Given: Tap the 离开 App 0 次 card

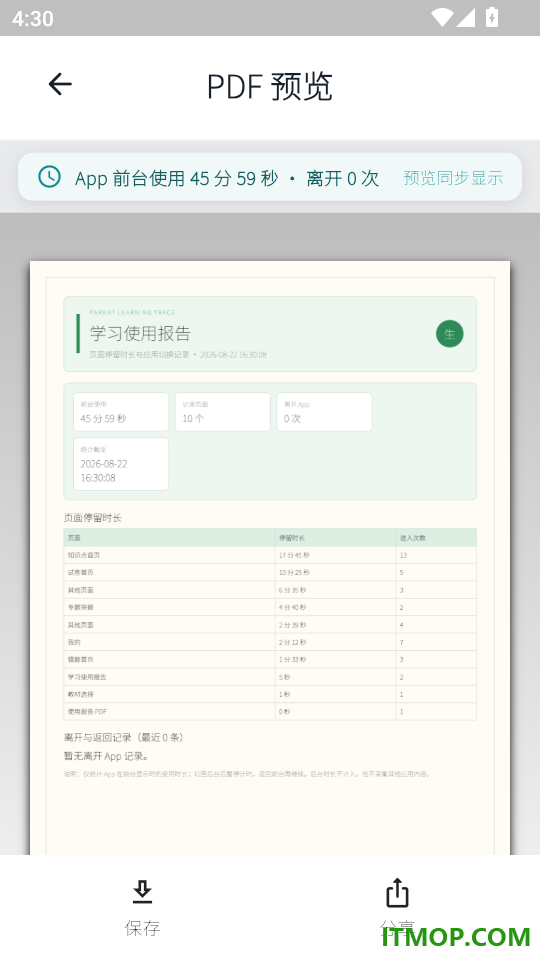Looking at the screenshot, I should (x=324, y=412).
